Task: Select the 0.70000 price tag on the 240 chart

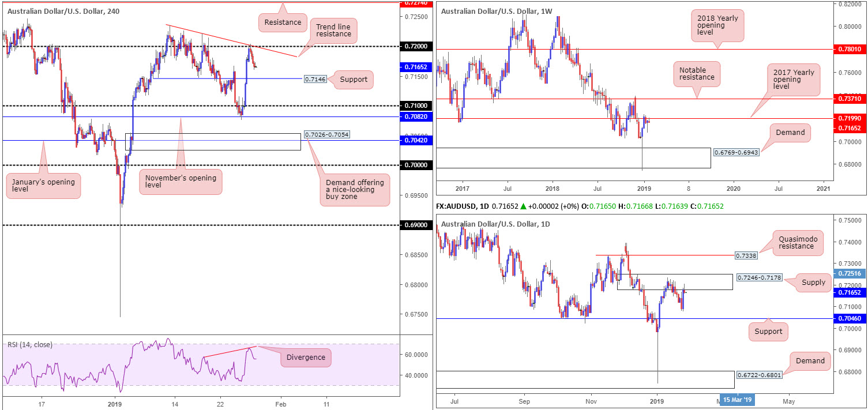Action: point(415,165)
